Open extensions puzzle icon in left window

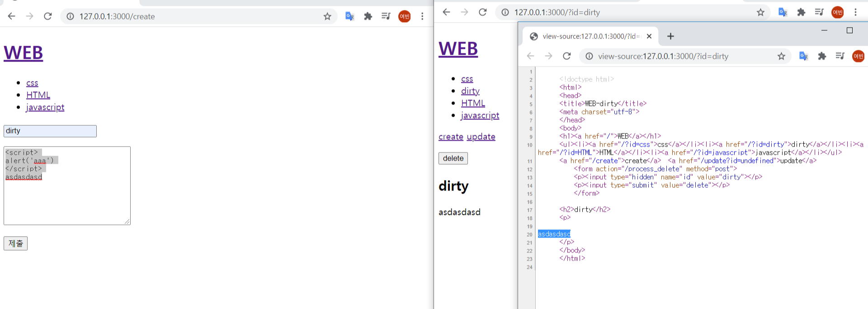368,16
